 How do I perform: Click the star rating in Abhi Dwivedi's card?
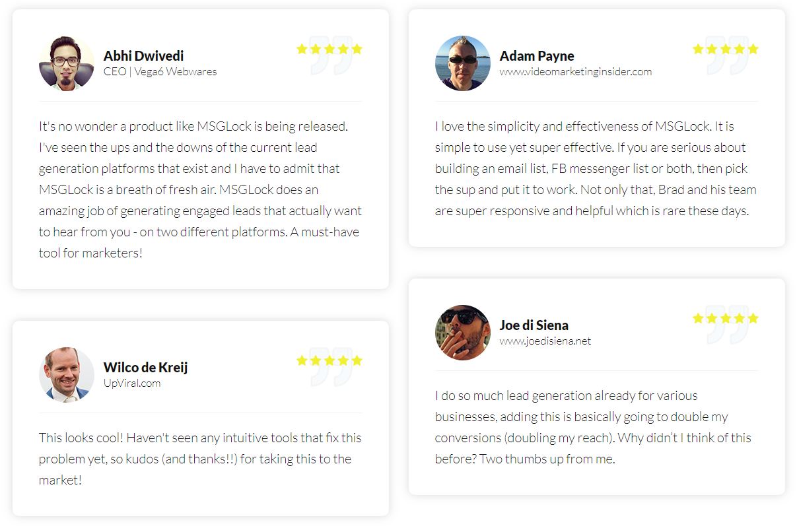coord(329,49)
